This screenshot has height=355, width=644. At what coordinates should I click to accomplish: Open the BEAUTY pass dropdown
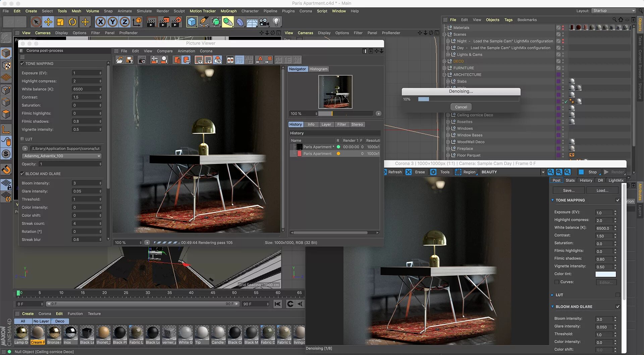coord(512,172)
